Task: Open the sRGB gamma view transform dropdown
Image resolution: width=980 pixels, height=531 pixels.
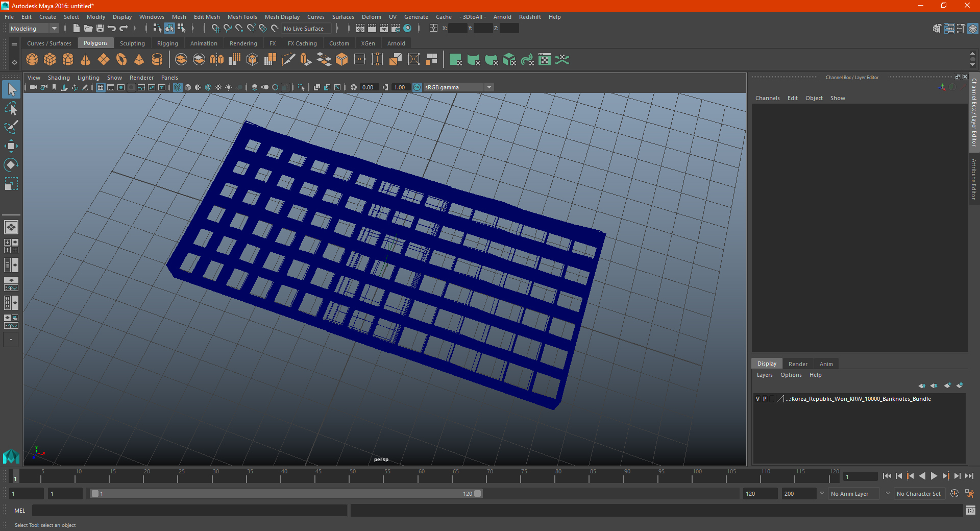Action: pos(458,87)
